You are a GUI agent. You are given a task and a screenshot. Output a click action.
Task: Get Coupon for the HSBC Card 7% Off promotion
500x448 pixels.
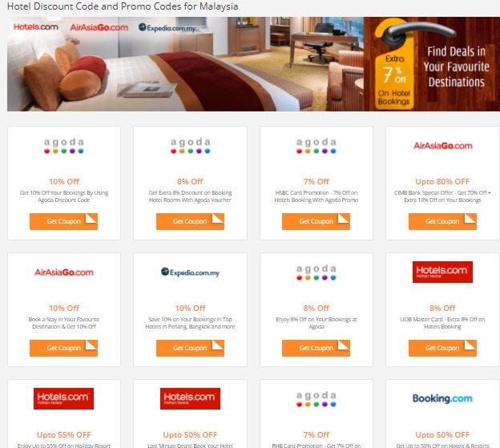(x=316, y=221)
